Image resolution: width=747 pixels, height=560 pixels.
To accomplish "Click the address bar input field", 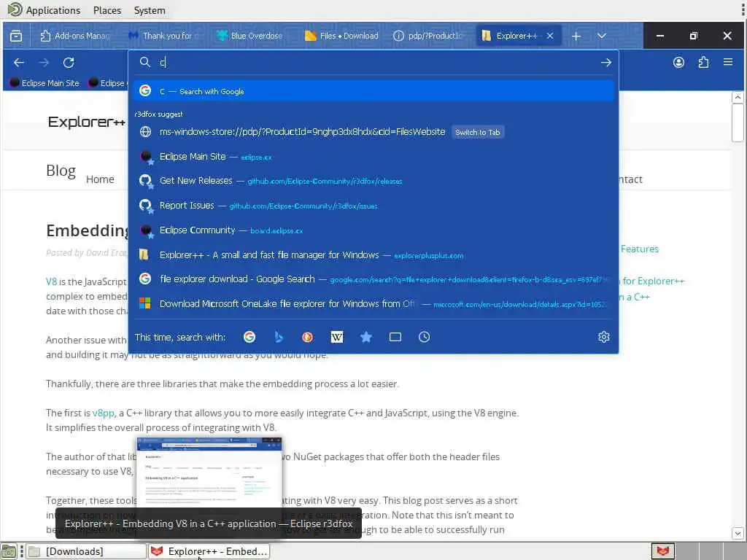I will coord(376,63).
